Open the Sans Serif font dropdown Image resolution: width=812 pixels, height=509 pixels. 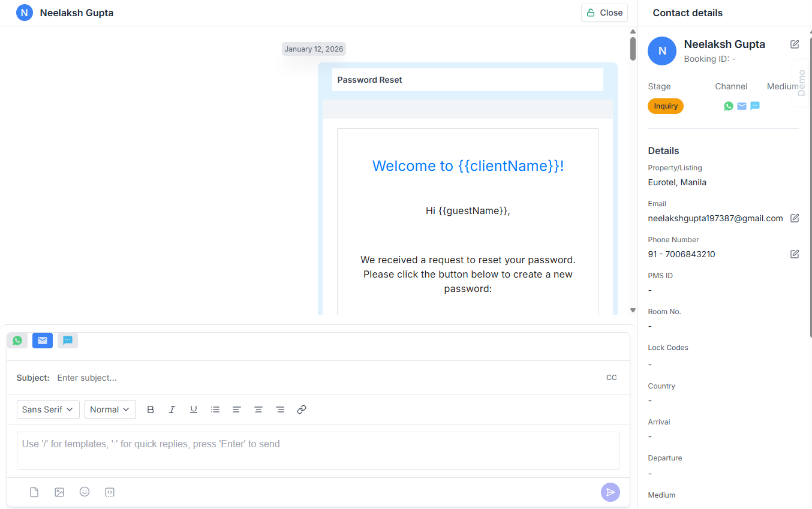tap(48, 409)
